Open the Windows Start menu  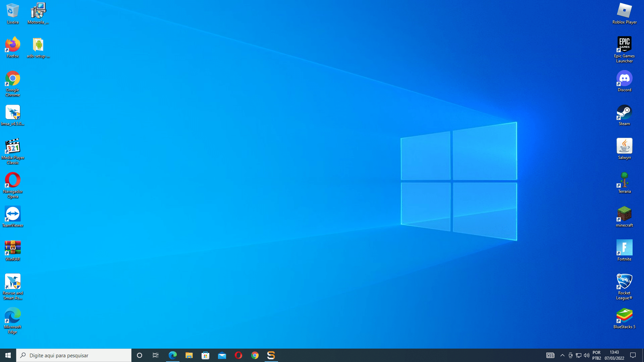tap(8, 355)
